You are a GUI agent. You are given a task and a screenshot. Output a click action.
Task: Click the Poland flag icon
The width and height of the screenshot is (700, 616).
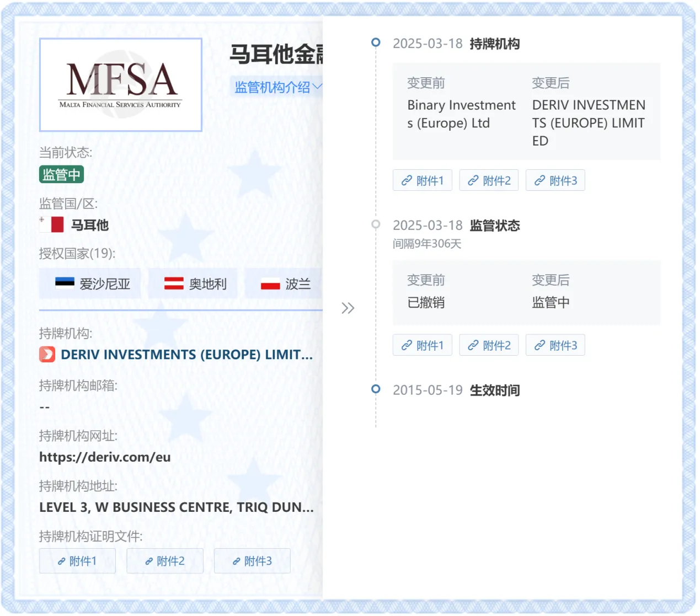[270, 283]
